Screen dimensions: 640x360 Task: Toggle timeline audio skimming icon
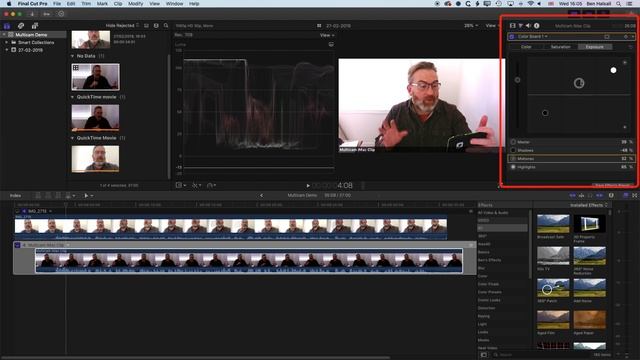point(582,196)
